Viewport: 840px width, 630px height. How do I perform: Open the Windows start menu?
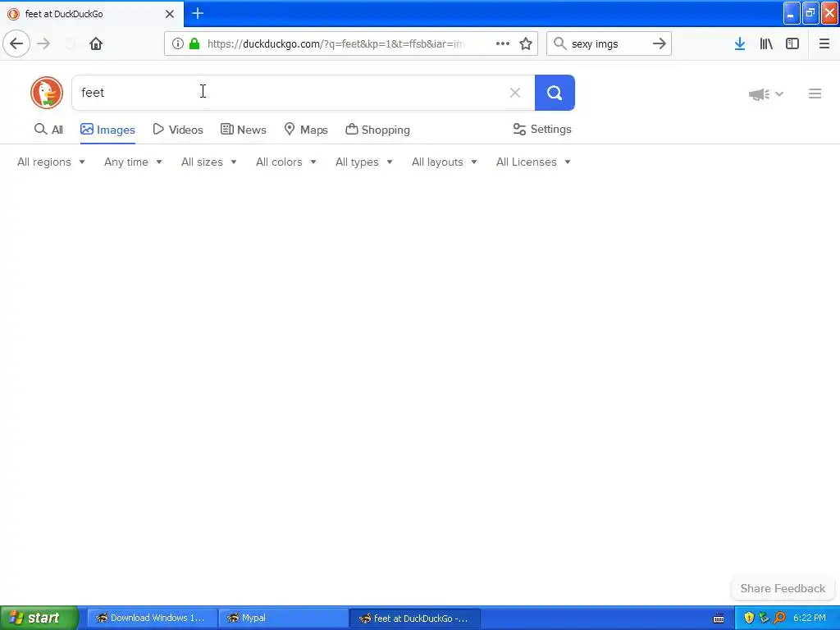pos(39,618)
